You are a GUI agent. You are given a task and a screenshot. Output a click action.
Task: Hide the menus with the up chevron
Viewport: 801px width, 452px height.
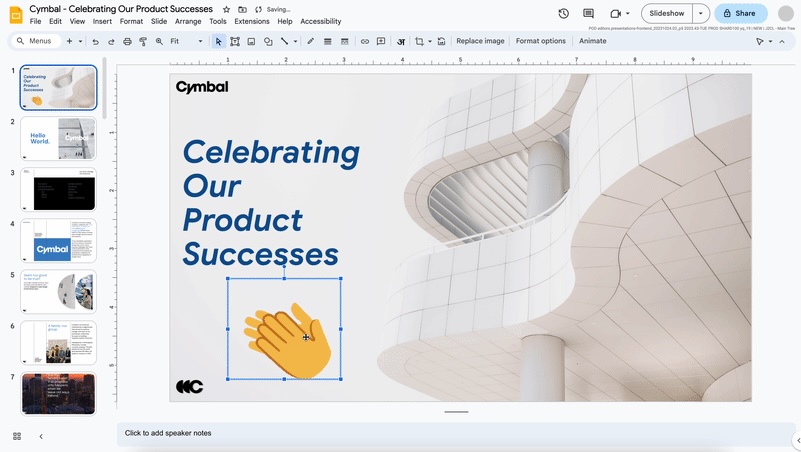coord(782,41)
